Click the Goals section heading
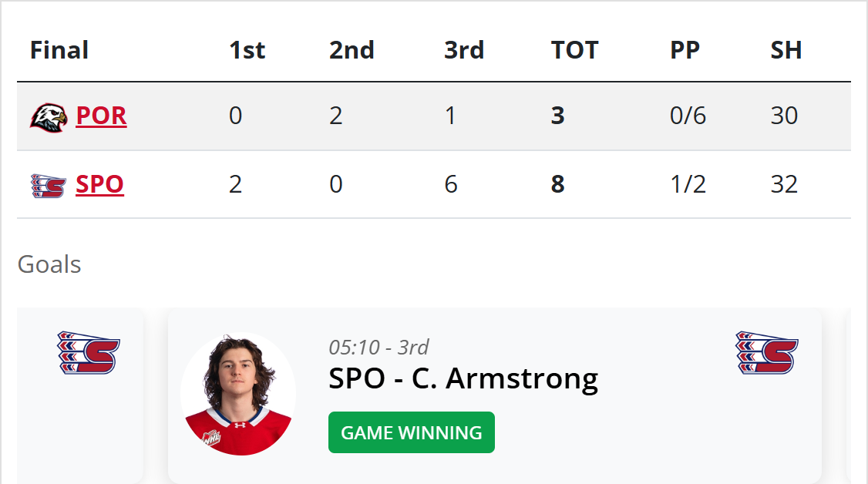Viewport: 868px width, 484px height. tap(49, 264)
